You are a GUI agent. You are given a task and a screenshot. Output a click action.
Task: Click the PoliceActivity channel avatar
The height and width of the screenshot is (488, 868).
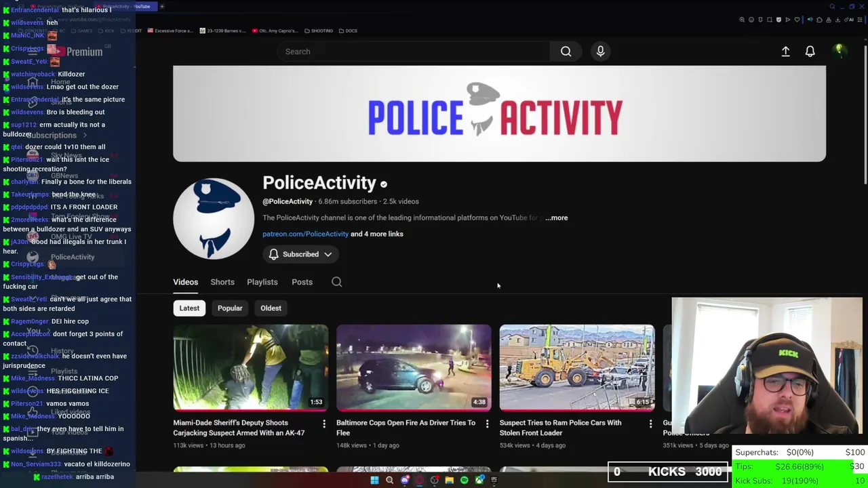214,218
